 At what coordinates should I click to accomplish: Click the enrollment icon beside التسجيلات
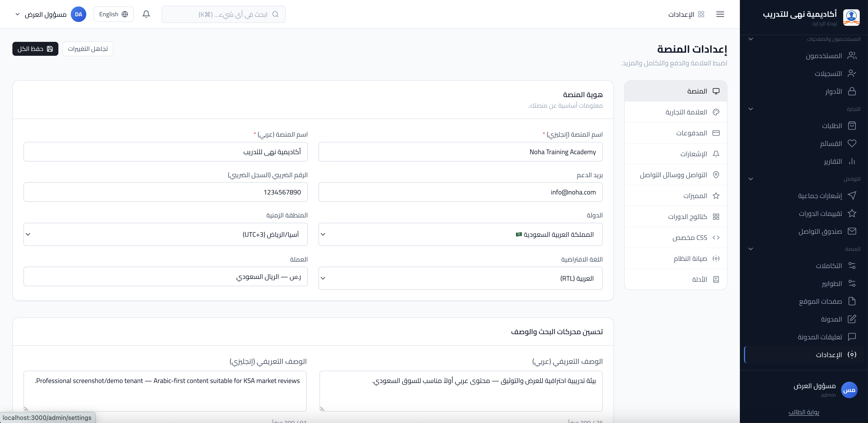pos(852,73)
